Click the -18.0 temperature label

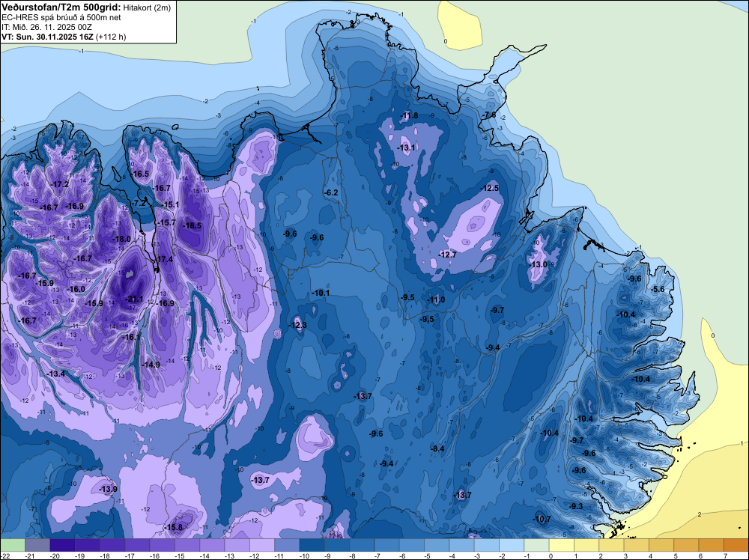pos(121,239)
